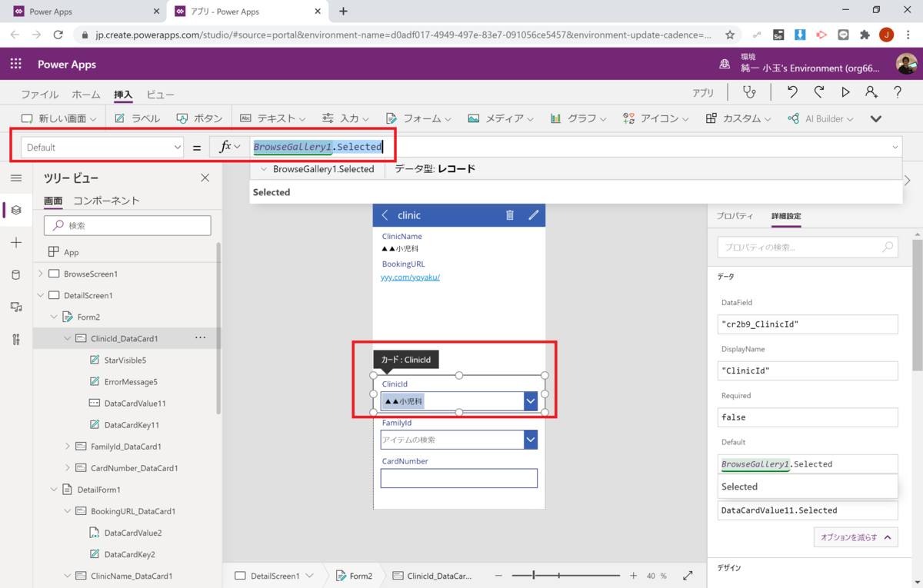Select ErrorMessage5 in the tree
This screenshot has width=923, height=588.
click(131, 381)
